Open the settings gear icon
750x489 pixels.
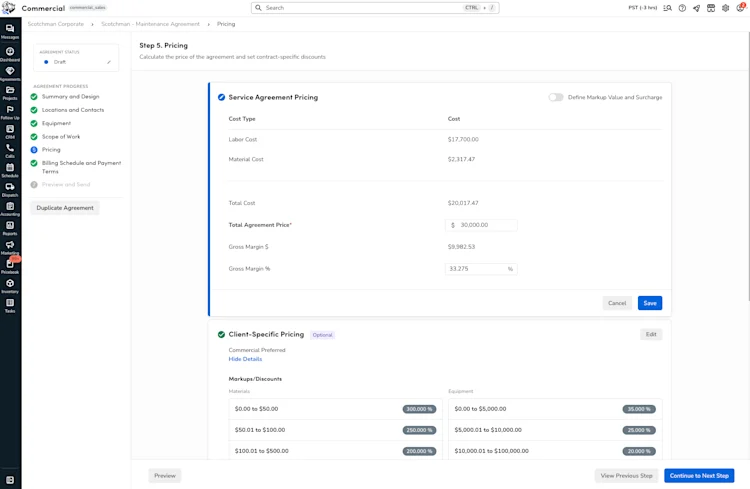[x=726, y=8]
